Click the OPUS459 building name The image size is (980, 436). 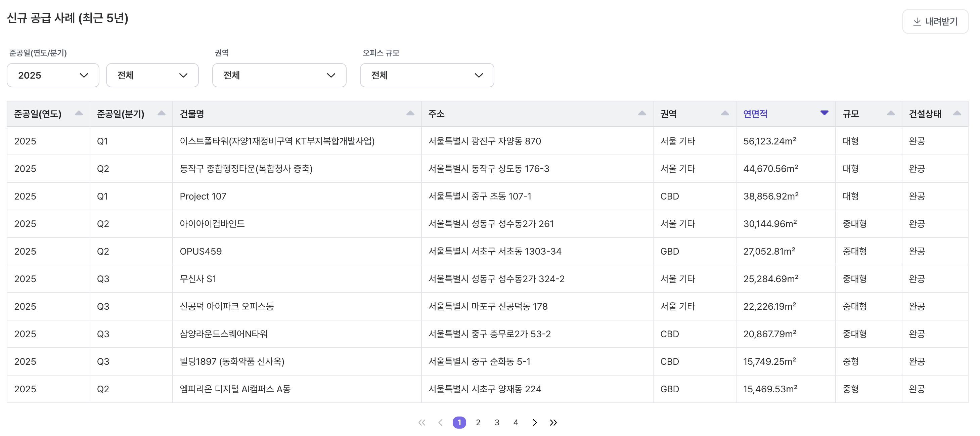pyautogui.click(x=201, y=252)
